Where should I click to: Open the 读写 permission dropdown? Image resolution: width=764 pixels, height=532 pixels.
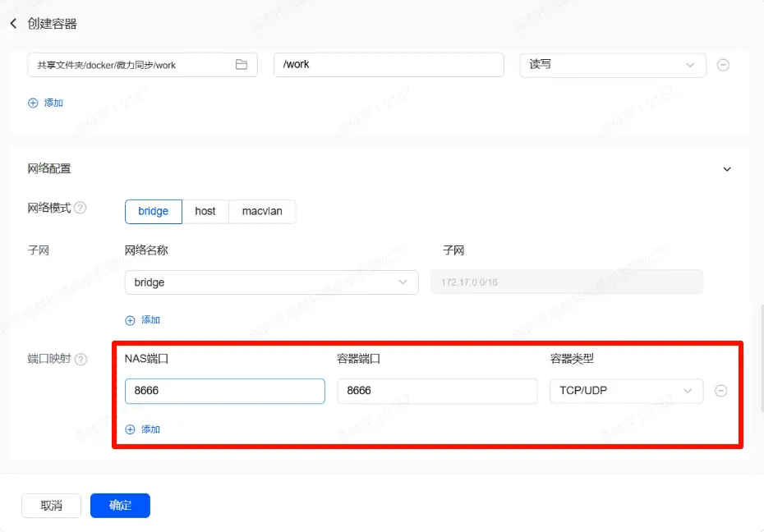click(613, 65)
